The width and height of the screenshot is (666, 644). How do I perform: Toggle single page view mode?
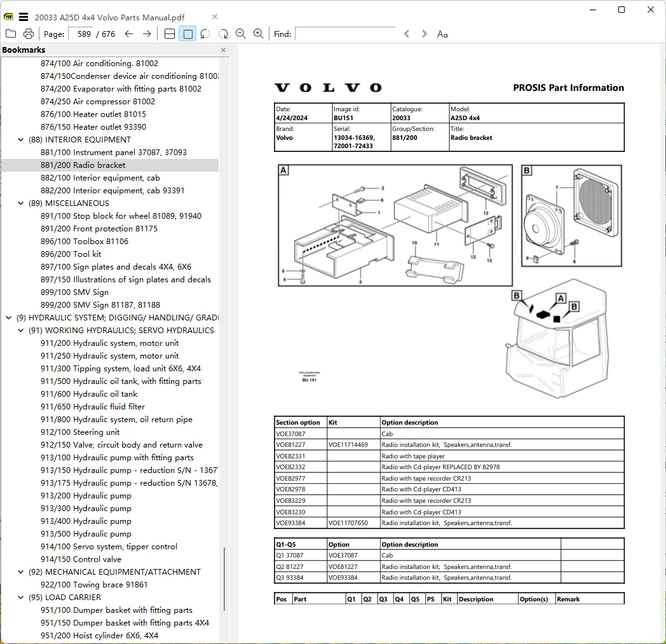[x=187, y=34]
